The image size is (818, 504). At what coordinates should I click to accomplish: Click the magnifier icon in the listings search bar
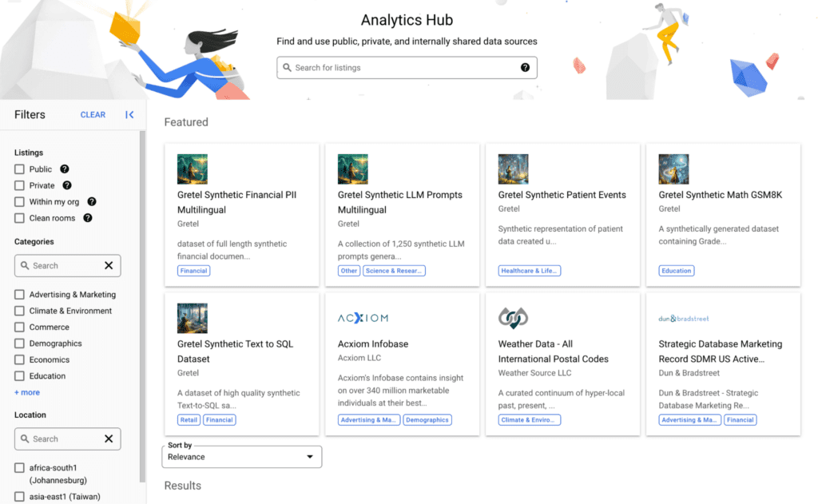pos(287,68)
